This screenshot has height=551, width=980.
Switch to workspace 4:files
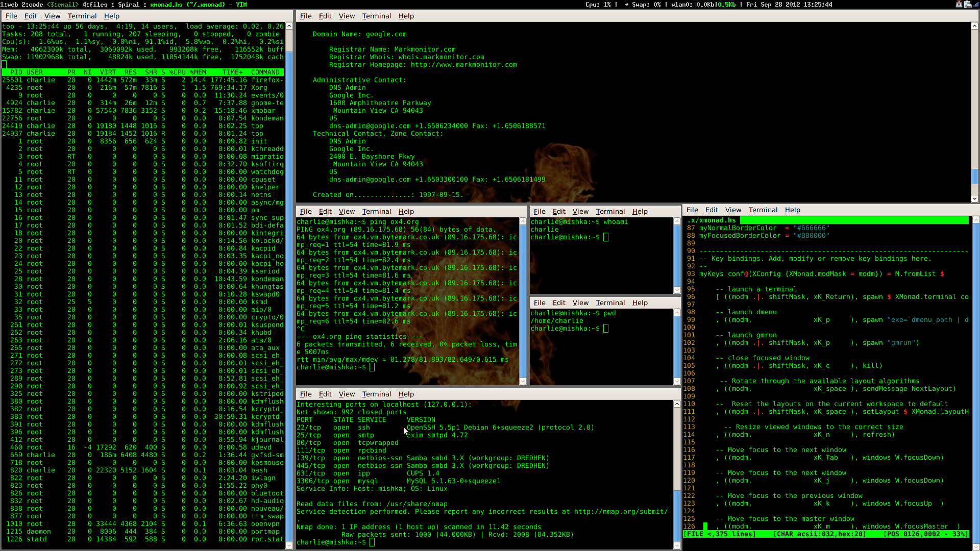click(95, 4)
